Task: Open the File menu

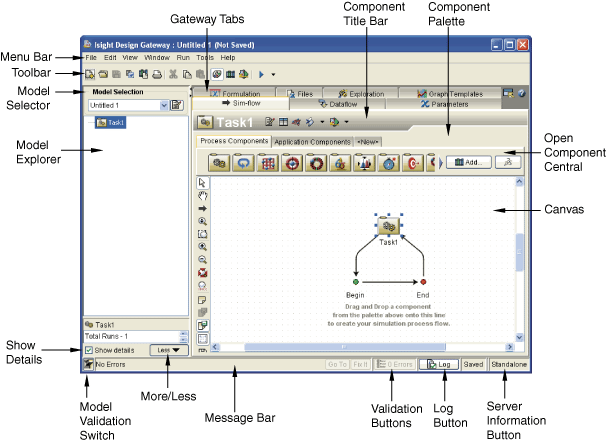Action: [x=91, y=58]
